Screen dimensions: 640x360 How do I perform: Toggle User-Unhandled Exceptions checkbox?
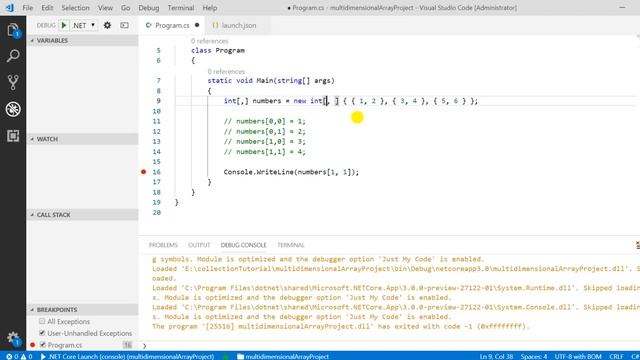(x=42, y=333)
